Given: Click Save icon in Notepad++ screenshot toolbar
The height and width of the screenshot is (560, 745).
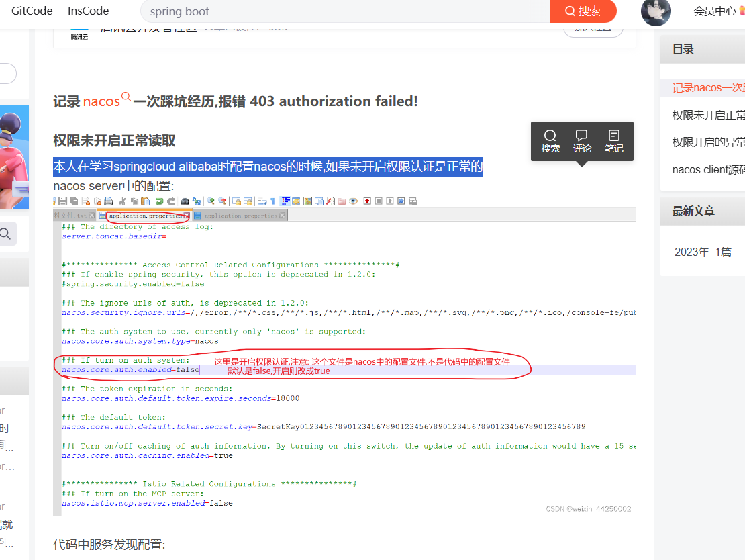Looking at the screenshot, I should pos(62,201).
